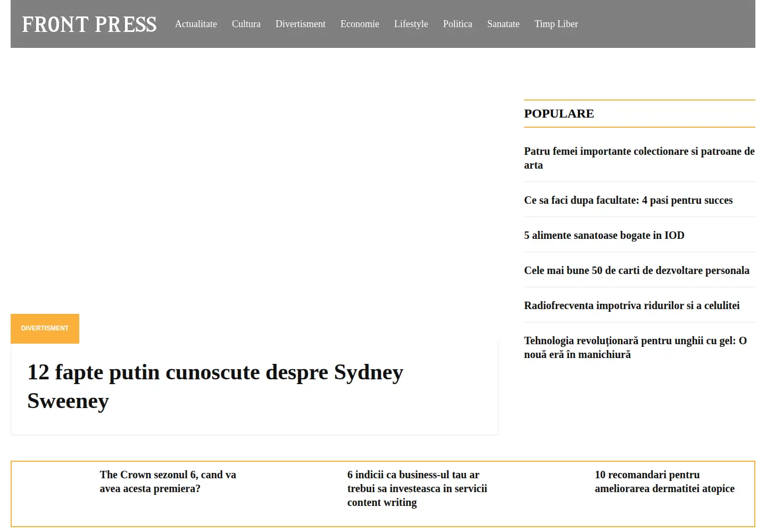Open the Timp Liber menu item
Viewport: 766px width, 532px height.
click(556, 24)
